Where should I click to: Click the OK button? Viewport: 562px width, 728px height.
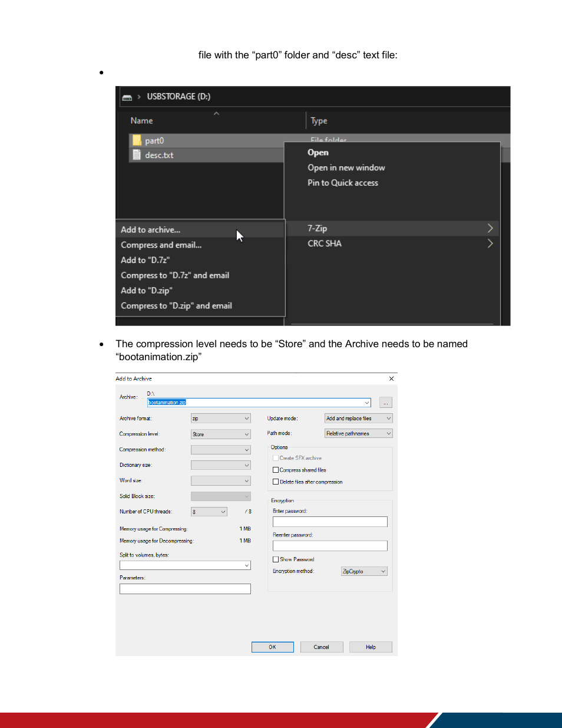[x=272, y=647]
